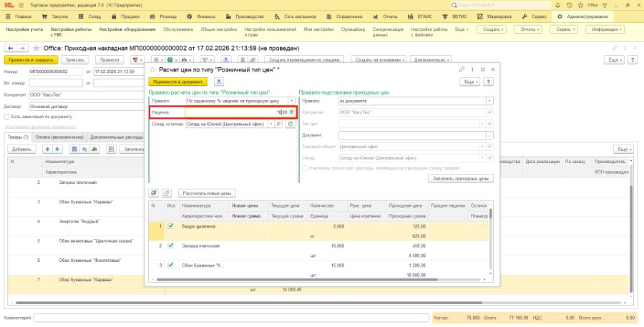Enable Есть замечания по документу checkbox
The image size is (644, 327).
click(x=6, y=117)
